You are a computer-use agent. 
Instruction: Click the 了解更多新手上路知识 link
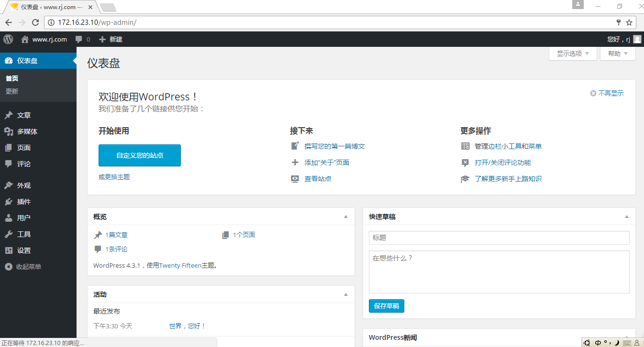(x=508, y=179)
